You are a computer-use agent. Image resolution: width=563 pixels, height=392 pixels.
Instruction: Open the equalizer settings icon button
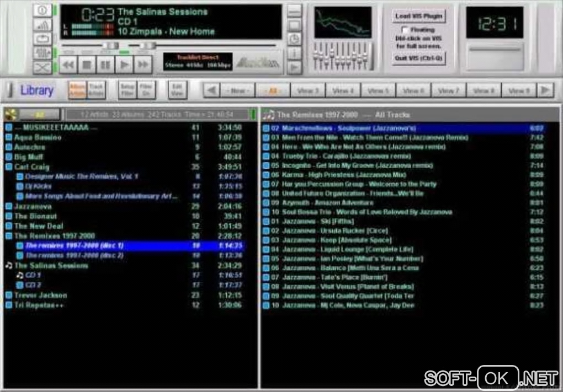(43, 53)
